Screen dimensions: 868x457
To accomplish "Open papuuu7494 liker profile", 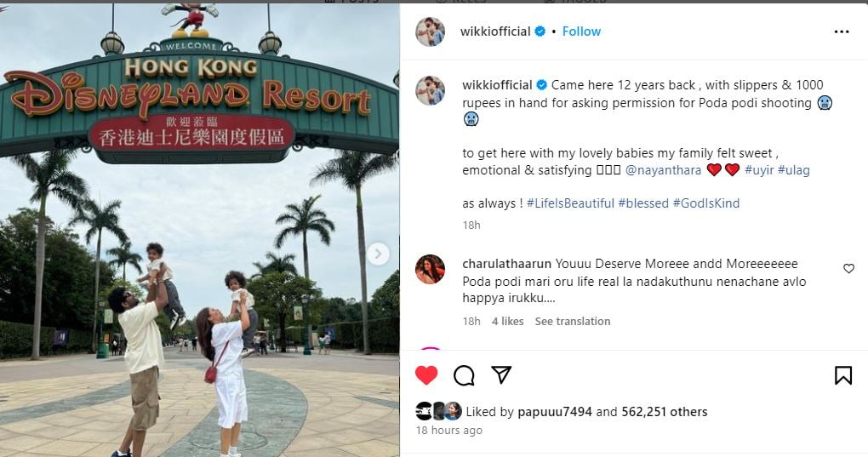I will (x=555, y=412).
